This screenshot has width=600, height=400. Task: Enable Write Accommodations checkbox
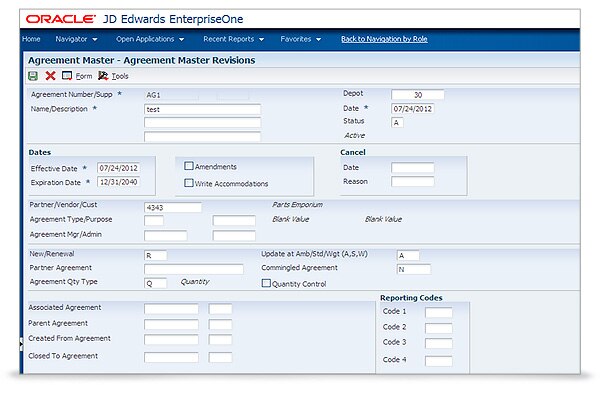[x=188, y=183]
